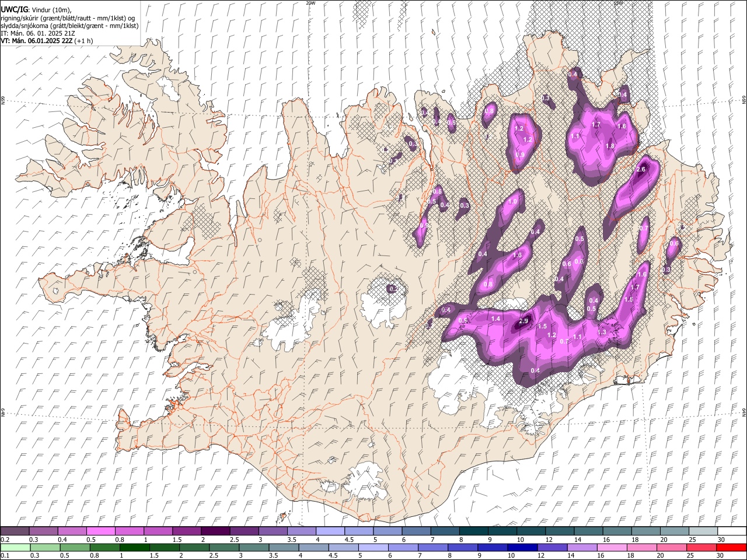Click the 1.4 snowfall value on the map

point(495,319)
